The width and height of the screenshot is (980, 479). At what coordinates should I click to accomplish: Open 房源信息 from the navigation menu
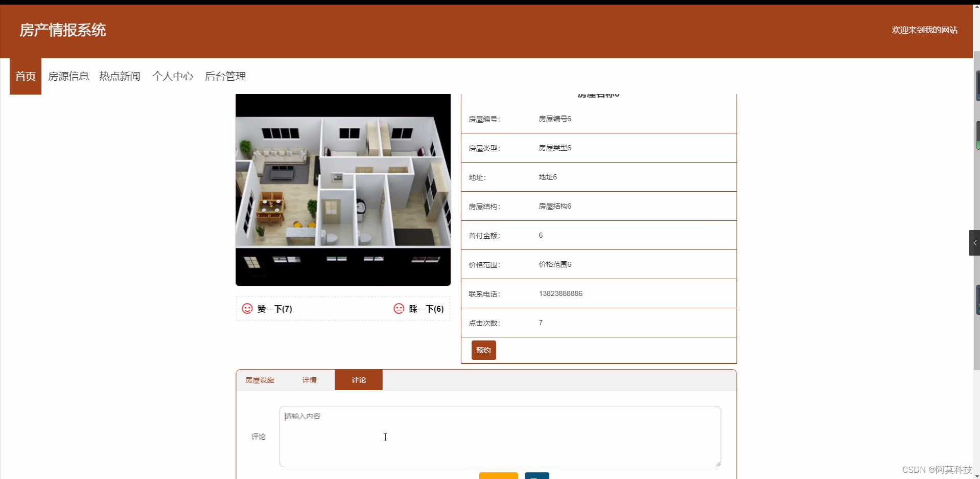tap(68, 76)
